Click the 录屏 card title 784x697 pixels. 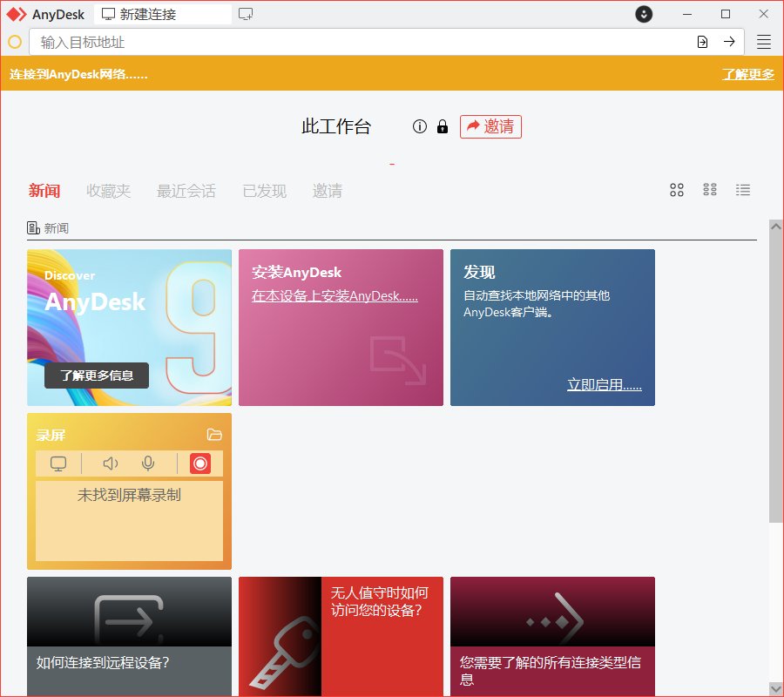click(x=51, y=435)
